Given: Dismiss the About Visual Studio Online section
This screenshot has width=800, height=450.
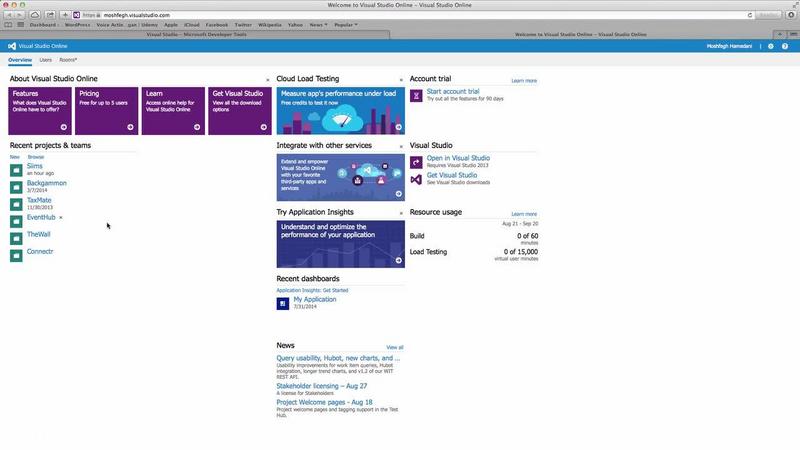Looking at the screenshot, I should pos(267,80).
